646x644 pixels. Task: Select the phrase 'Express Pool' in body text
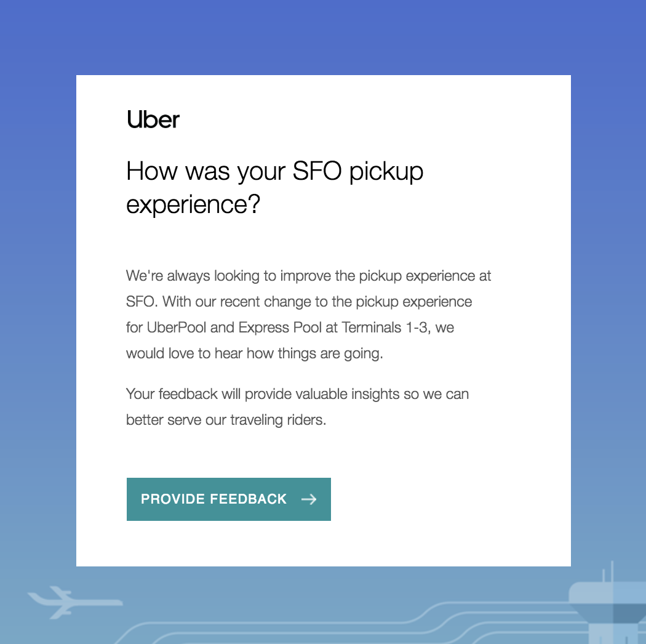pyautogui.click(x=280, y=328)
